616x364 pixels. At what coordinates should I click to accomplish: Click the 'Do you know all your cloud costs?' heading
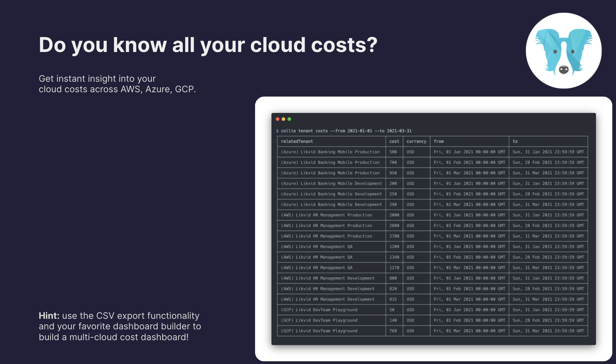pyautogui.click(x=208, y=45)
